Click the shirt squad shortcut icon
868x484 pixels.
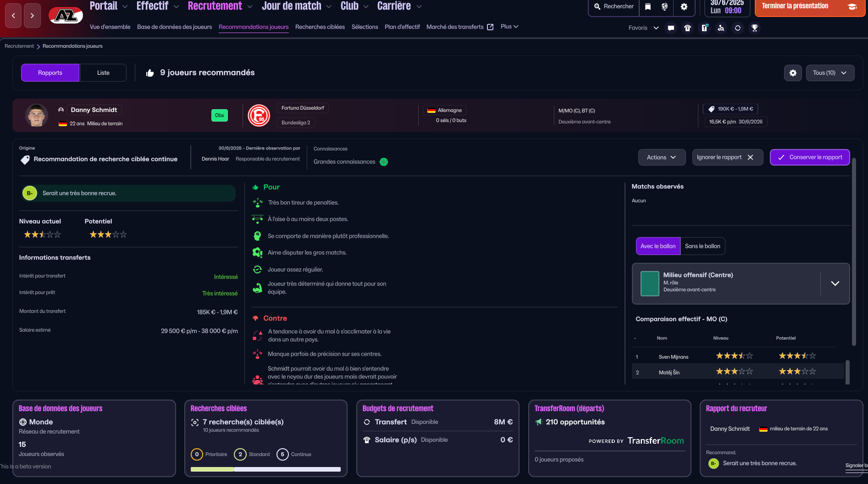click(x=687, y=28)
